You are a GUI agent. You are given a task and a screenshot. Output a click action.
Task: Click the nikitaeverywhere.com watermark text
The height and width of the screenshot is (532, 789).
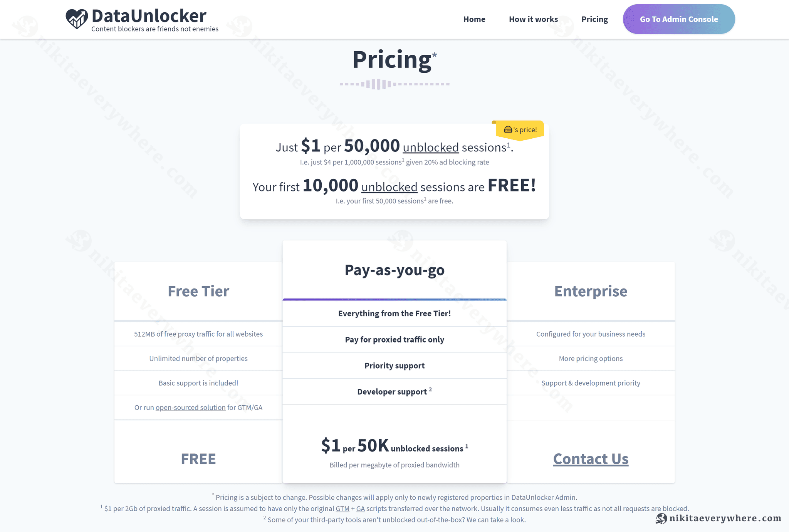pos(725,519)
